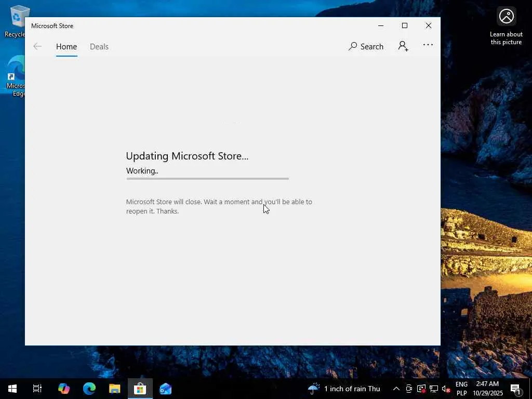Open the weather widget showing rain Thu
Viewport: 532px width, 399px height.
[x=344, y=389]
